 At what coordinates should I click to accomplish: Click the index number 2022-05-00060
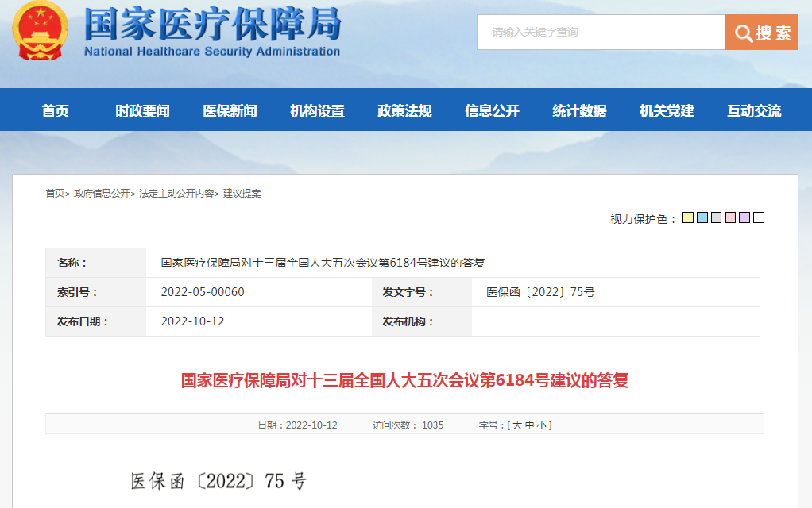click(x=203, y=292)
